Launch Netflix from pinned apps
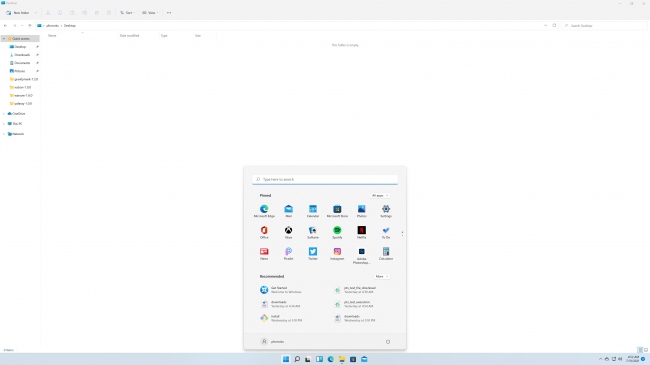The image size is (650, 365). (361, 232)
